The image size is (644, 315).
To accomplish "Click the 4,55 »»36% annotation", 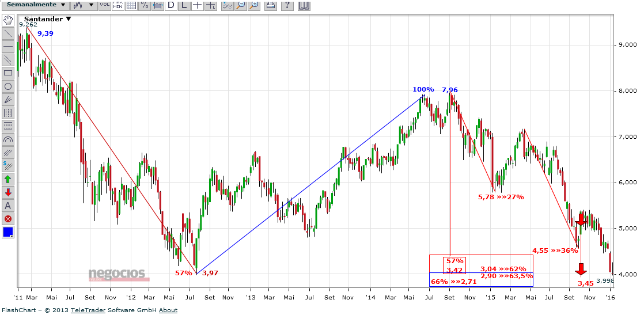I will pos(555,250).
